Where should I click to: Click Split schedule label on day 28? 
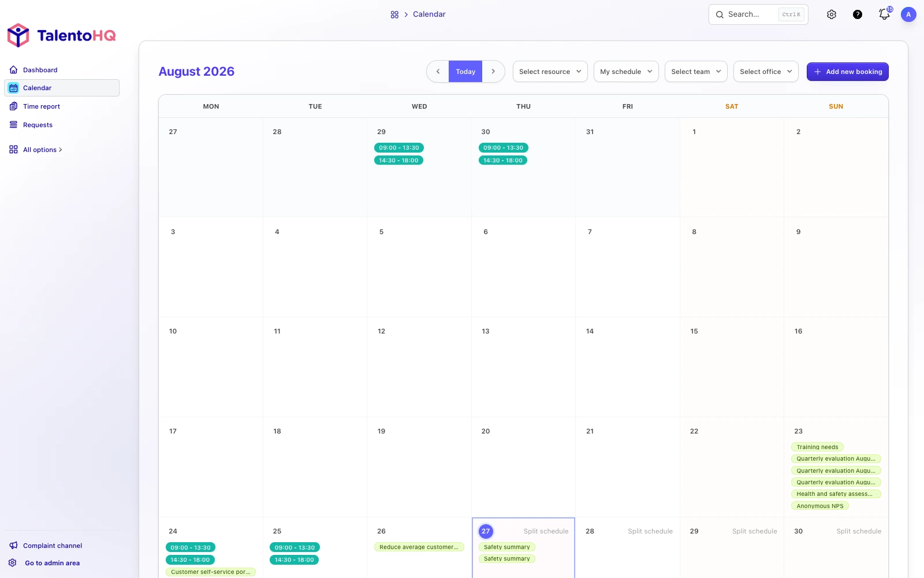tap(650, 531)
